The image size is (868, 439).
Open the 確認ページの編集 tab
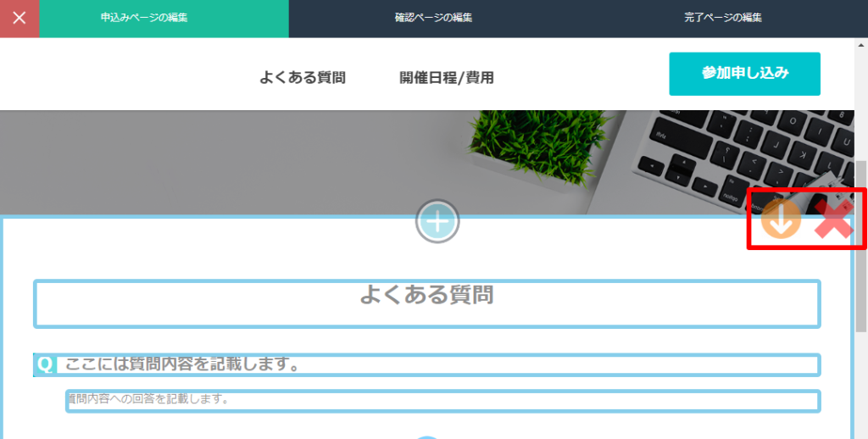(433, 19)
